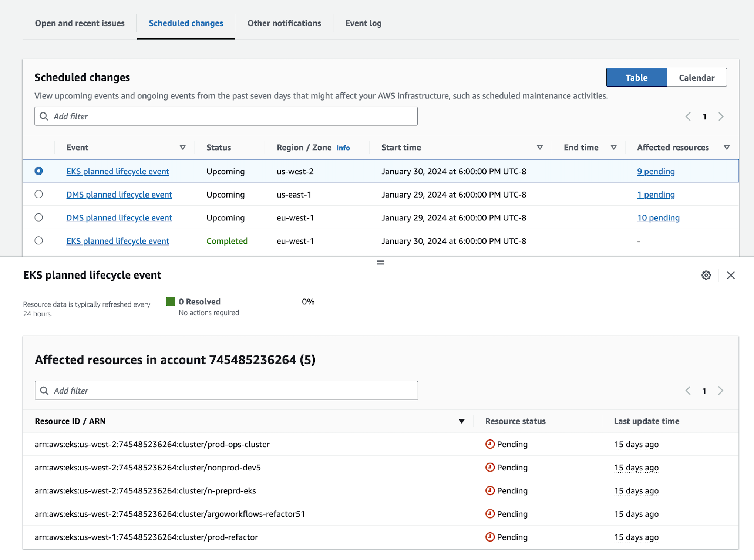Open the 10 pending affected resources link
The height and width of the screenshot is (560, 754).
pyautogui.click(x=658, y=218)
